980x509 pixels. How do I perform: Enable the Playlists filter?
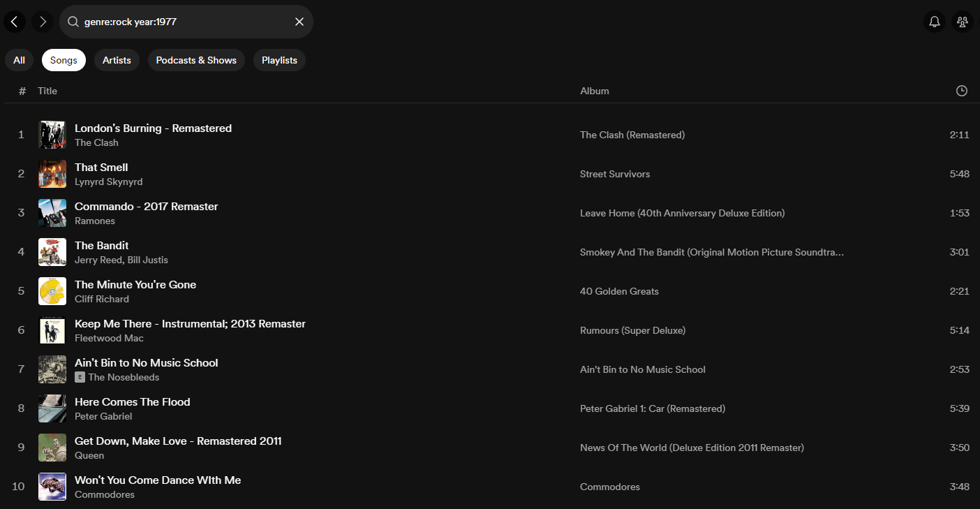279,60
